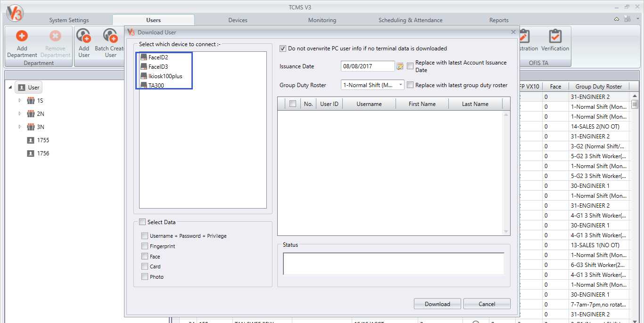Image resolution: width=644 pixels, height=323 pixels.
Task: Click the Cancel button
Action: click(x=487, y=304)
